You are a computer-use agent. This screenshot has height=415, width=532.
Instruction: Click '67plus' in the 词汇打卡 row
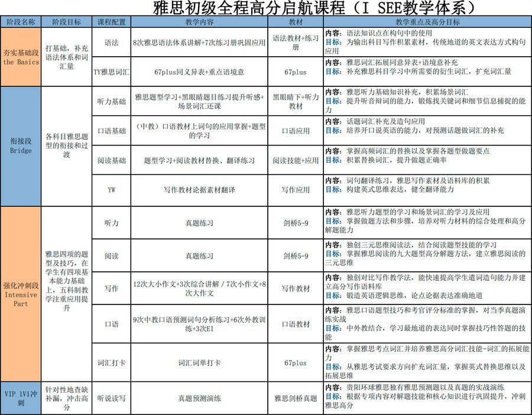coord(296,362)
